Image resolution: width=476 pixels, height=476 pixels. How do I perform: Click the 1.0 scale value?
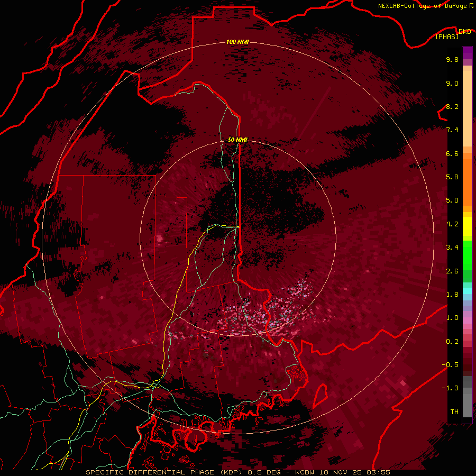(x=452, y=318)
